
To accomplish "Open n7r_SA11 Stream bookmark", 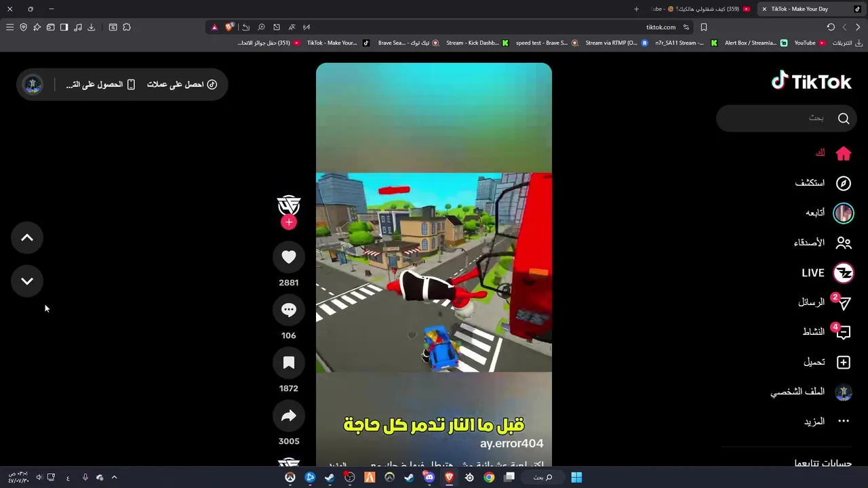I will [x=686, y=43].
